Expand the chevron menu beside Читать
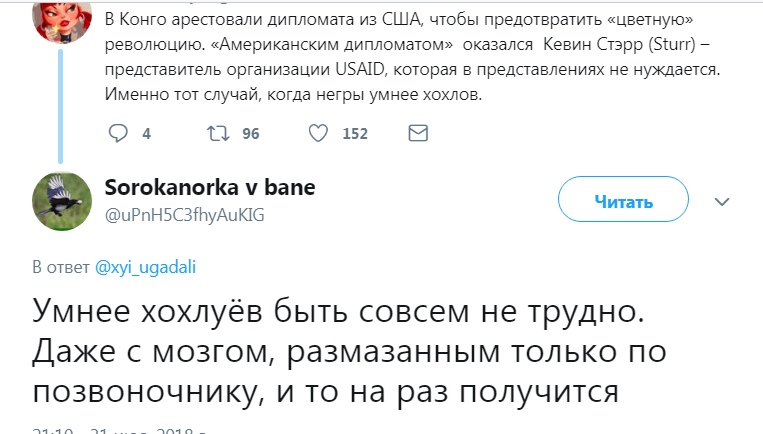This screenshot has height=434, width=763. (x=723, y=201)
